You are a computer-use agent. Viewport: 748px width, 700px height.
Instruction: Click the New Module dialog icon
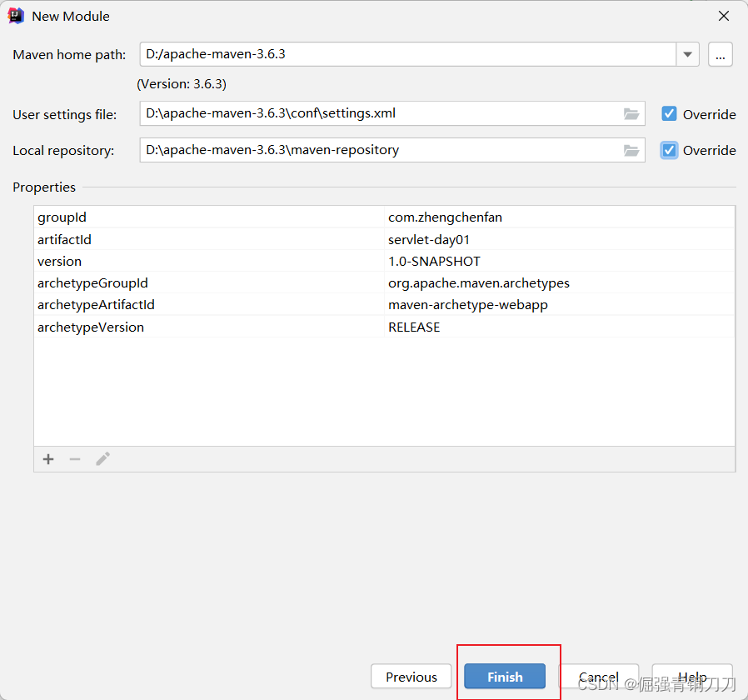point(15,15)
